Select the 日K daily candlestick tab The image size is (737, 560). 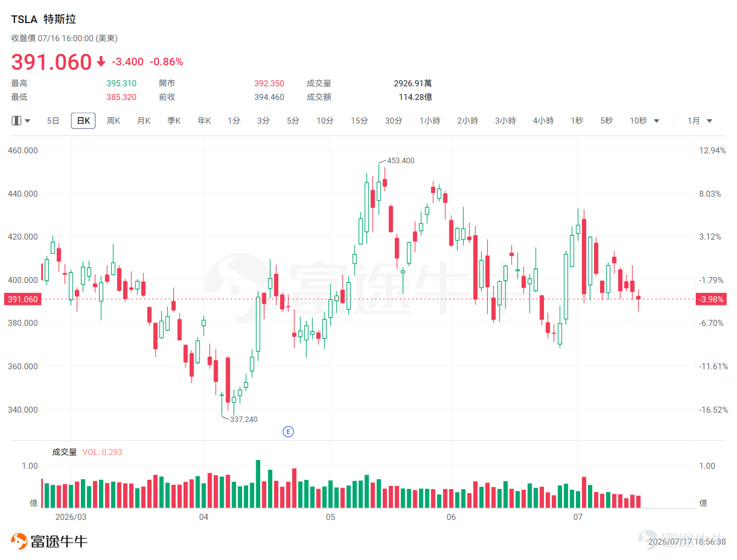83,120
